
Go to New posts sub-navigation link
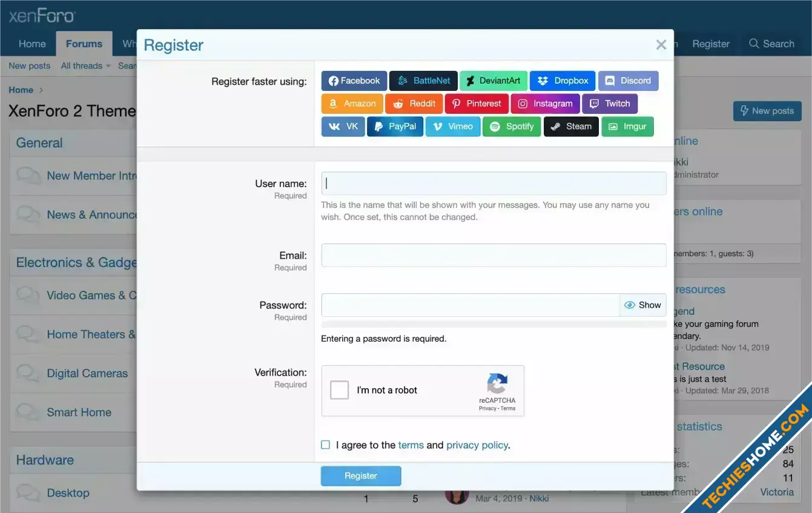click(30, 66)
